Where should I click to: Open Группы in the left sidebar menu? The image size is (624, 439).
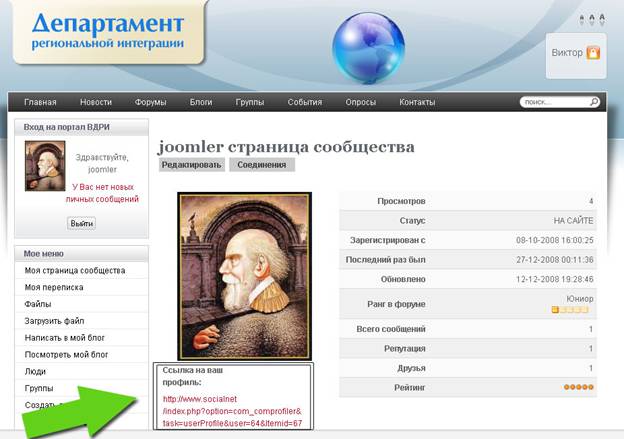click(x=39, y=388)
